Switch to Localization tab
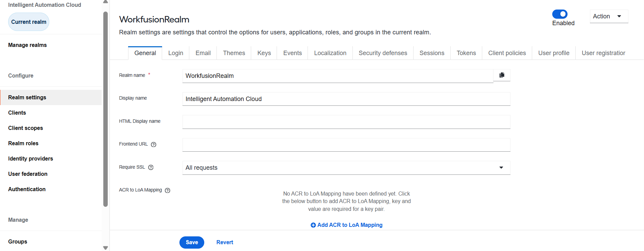Image resolution: width=644 pixels, height=251 pixels. tap(330, 53)
